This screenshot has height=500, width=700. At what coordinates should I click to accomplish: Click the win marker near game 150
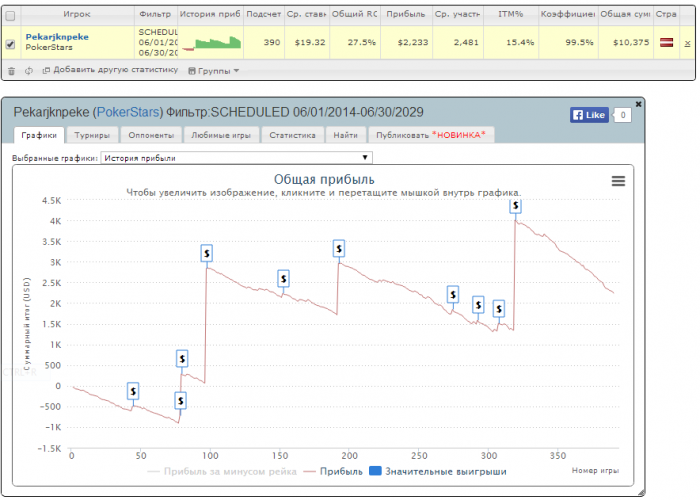tap(283, 279)
